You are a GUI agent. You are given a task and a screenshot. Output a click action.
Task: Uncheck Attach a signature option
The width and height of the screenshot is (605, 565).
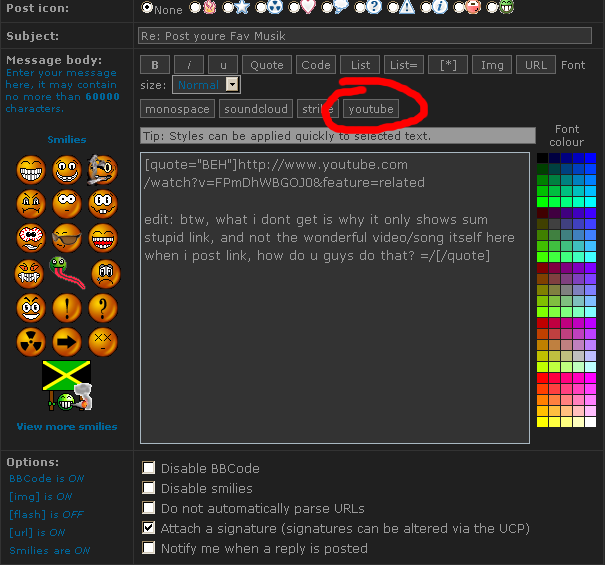[149, 528]
